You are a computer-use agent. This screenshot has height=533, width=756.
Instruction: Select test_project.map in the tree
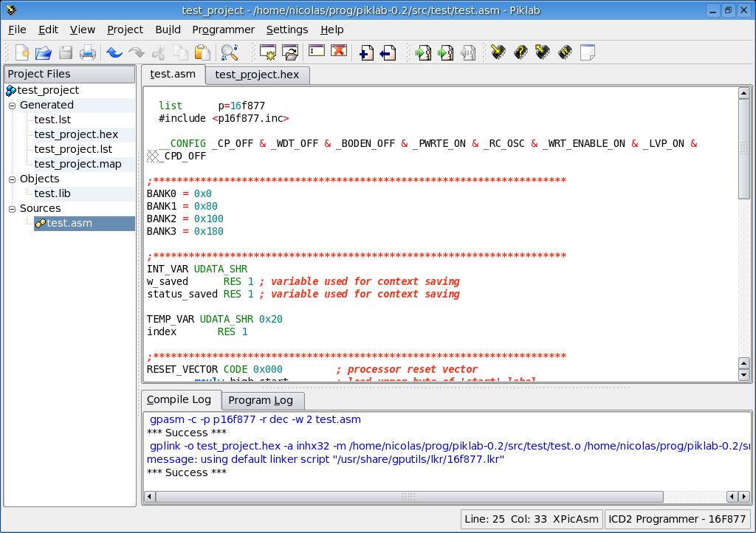coord(78,165)
